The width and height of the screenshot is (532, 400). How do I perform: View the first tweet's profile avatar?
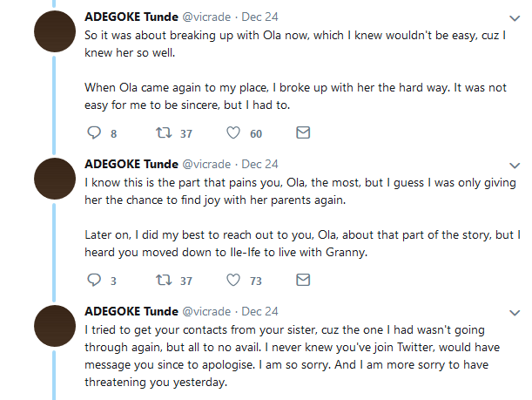tap(55, 31)
